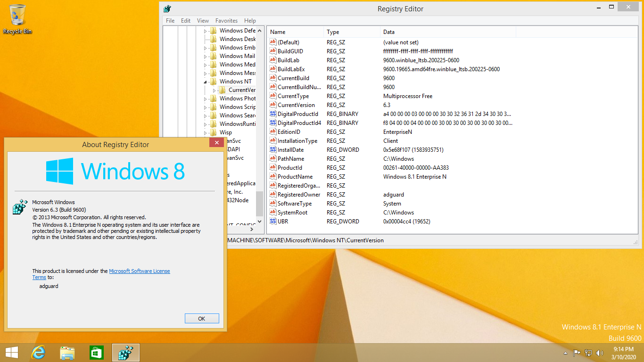Image resolution: width=644 pixels, height=362 pixels.
Task: Select the Windows Media tree item
Action: (x=238, y=64)
